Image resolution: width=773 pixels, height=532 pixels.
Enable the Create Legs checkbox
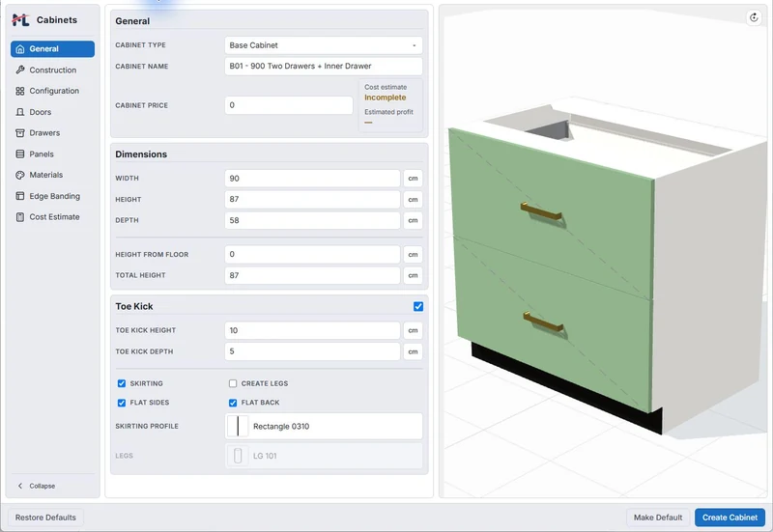233,383
